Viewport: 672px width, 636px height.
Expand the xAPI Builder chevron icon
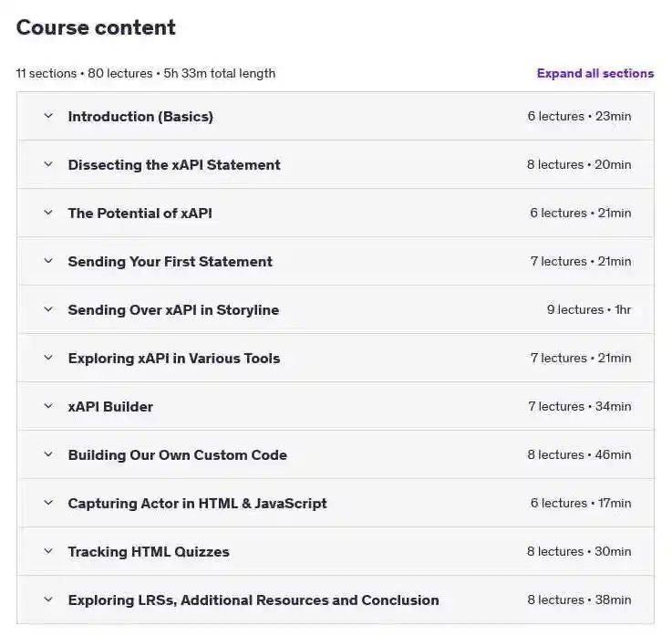point(48,406)
